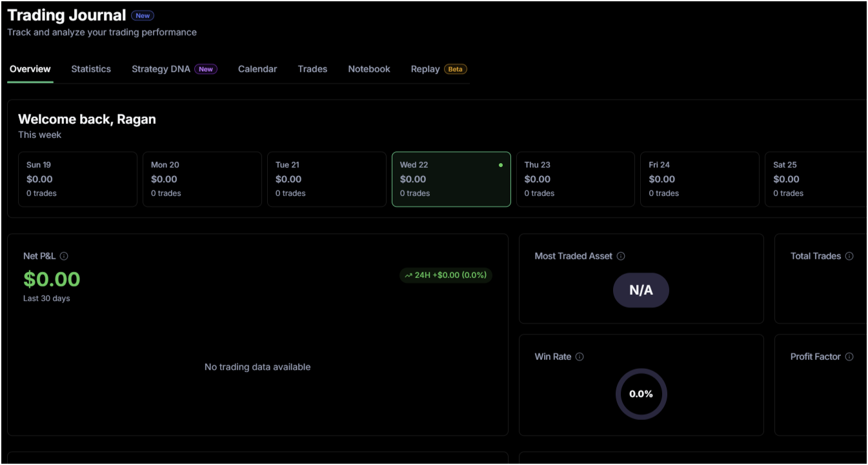The height and width of the screenshot is (465, 868).
Task: Click the 24H +$0.00 (0.0%) badge
Action: [x=446, y=275]
